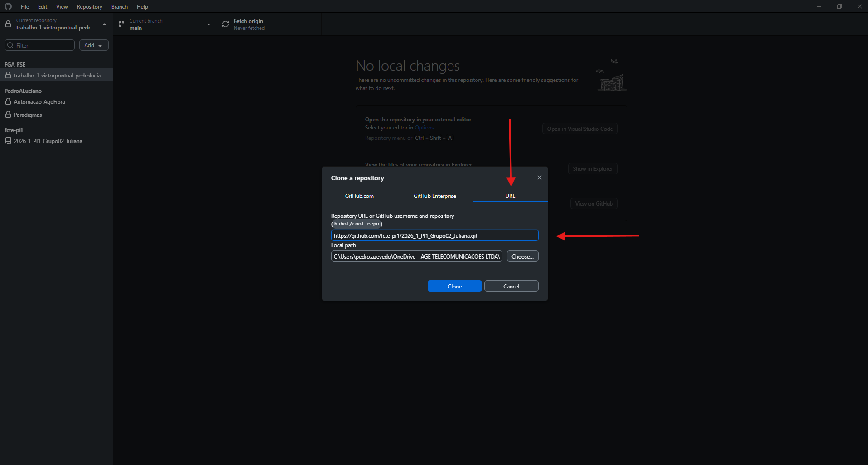Image resolution: width=868 pixels, height=465 pixels.
Task: Click the lock icon beside Current repository
Action: click(8, 24)
